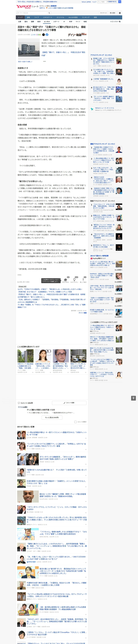Open the 有料 tab
Viewport: 138px width, 644px height.
pyautogui.click(x=95, y=17)
